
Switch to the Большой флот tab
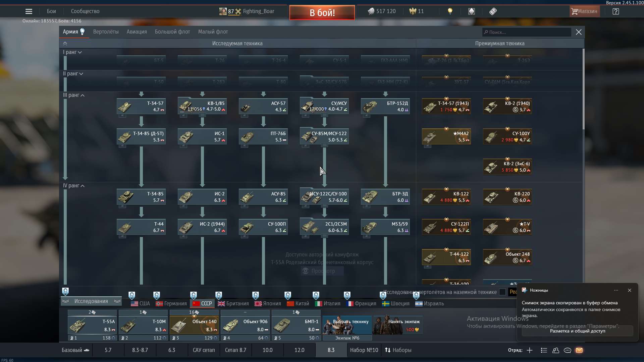click(172, 32)
